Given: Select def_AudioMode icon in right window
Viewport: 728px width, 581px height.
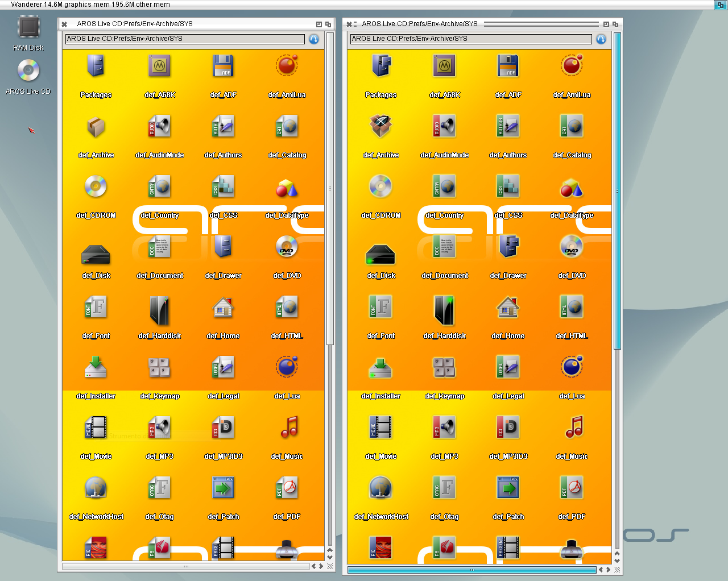Looking at the screenshot, I should tap(444, 126).
